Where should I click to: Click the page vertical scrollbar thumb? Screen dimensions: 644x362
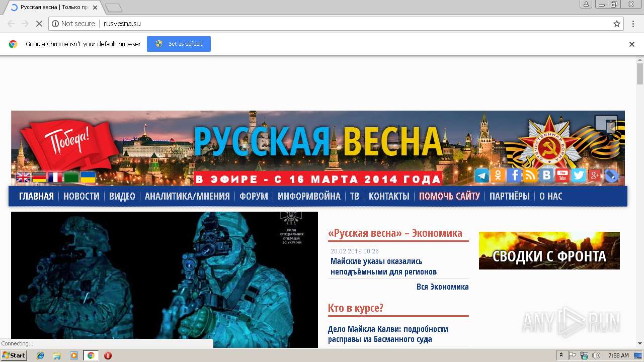[640, 74]
